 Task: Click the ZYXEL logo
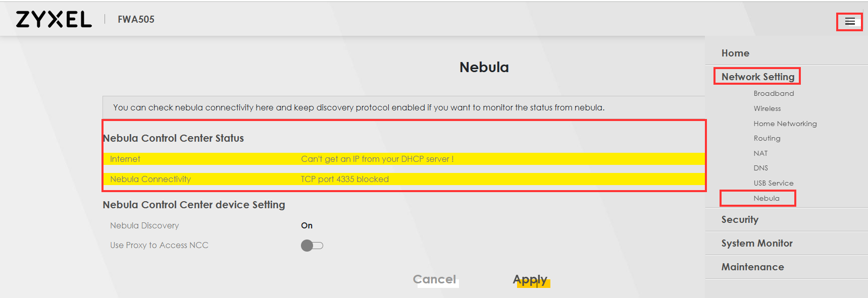(54, 19)
